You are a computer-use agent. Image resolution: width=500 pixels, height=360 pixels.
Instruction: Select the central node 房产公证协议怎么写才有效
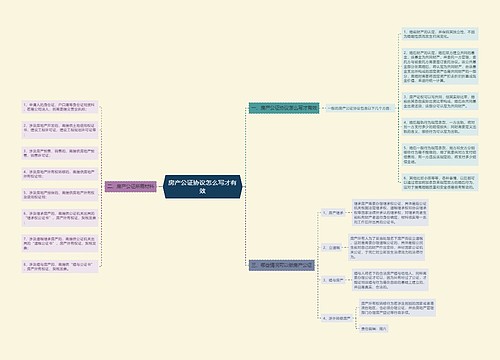pyautogui.click(x=203, y=187)
